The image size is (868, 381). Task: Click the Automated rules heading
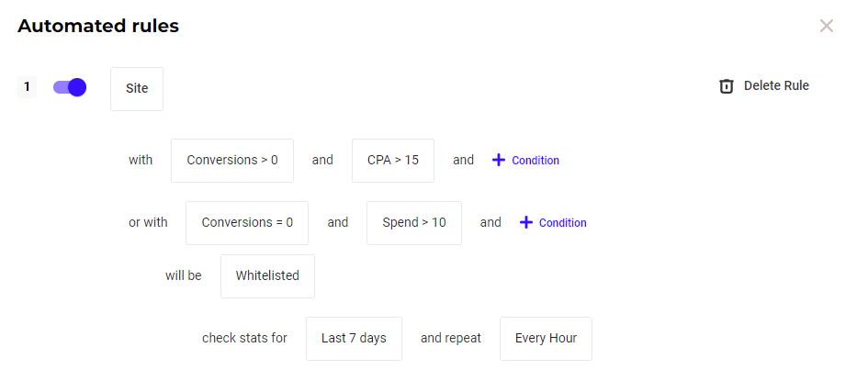tap(98, 26)
